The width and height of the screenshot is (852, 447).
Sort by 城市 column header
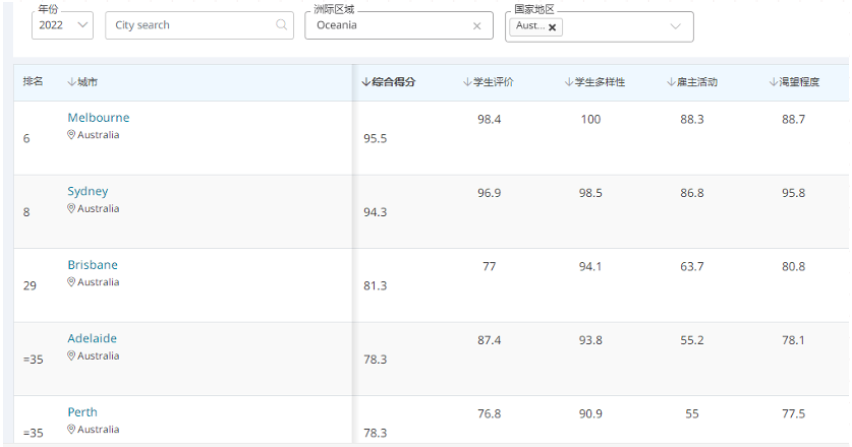(x=83, y=82)
